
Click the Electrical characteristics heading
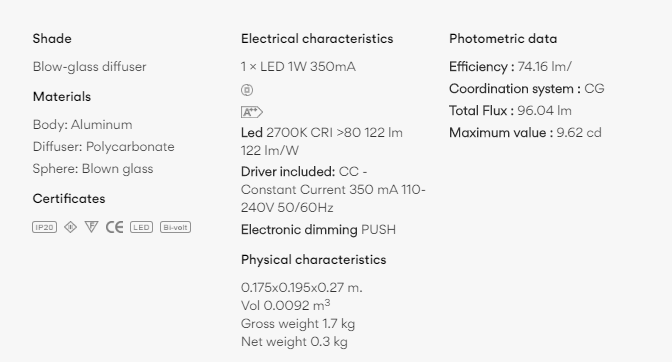[317, 39]
